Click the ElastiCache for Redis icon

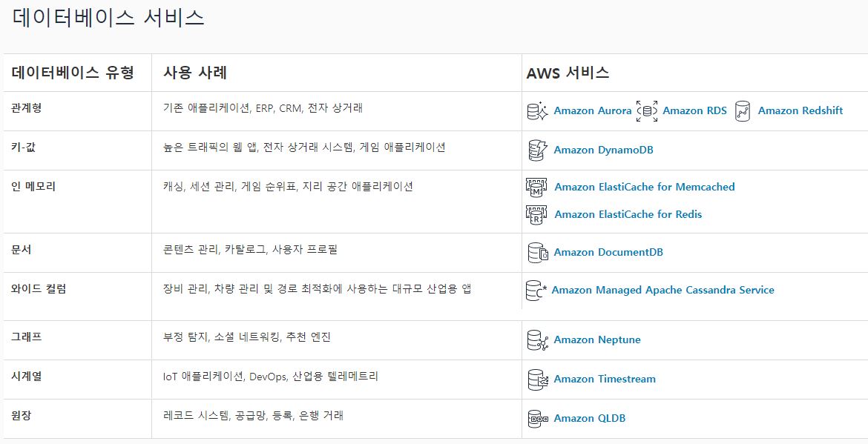coord(536,214)
